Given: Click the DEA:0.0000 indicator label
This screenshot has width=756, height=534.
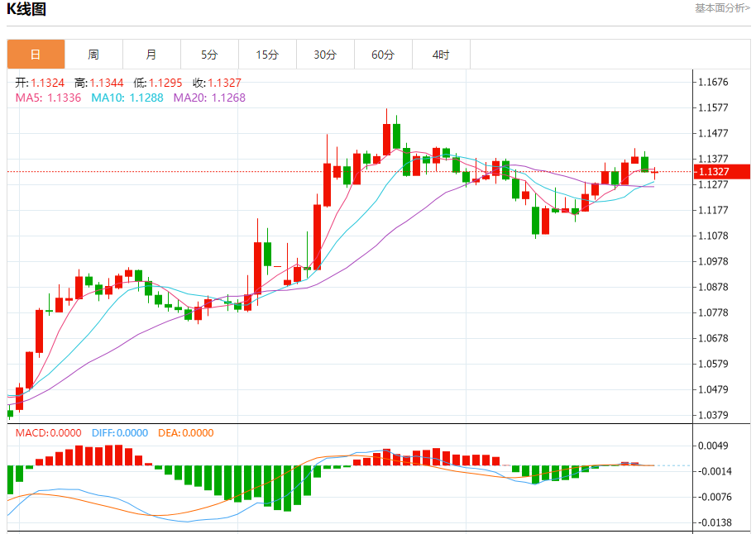Looking at the screenshot, I should [186, 433].
